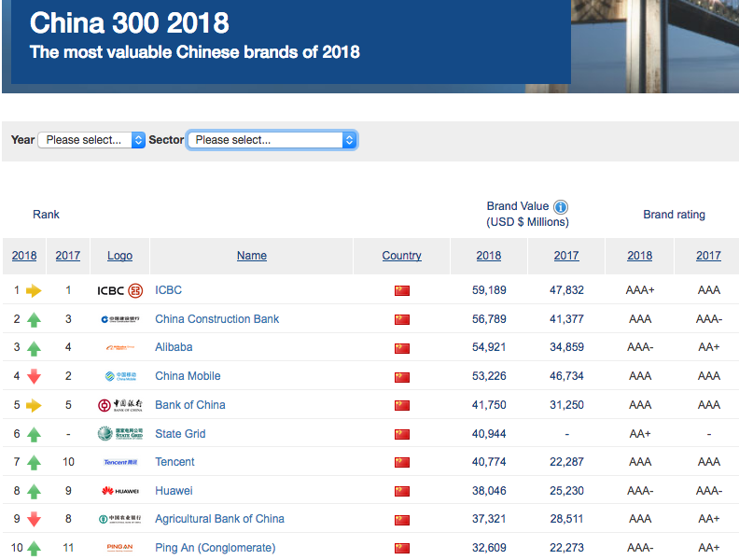This screenshot has height=560, width=739.
Task: Click the ICBC logo
Action: [119, 290]
